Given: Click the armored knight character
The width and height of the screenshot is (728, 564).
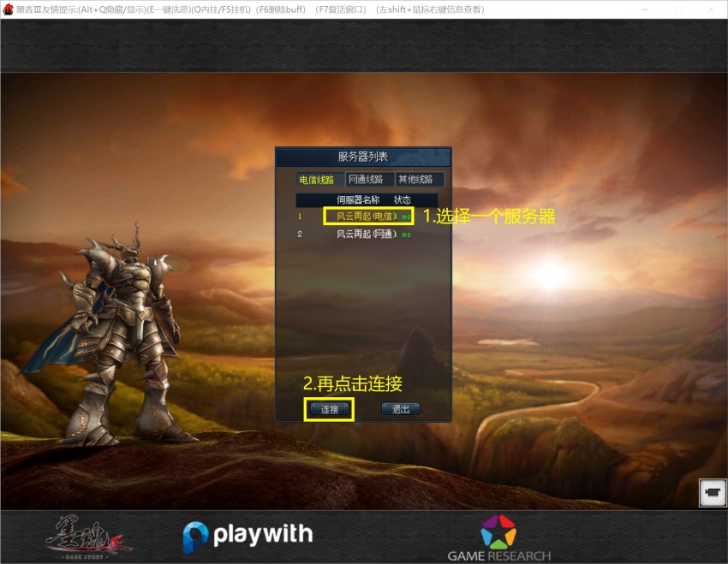Looking at the screenshot, I should click(129, 325).
